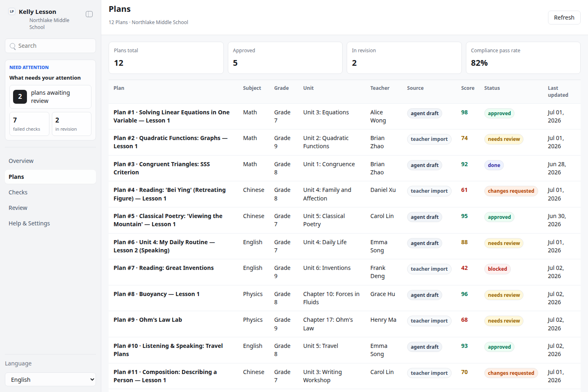Viewport: 588px width, 392px height.
Task: Click the done status badge on Plan #3
Action: coord(494,165)
